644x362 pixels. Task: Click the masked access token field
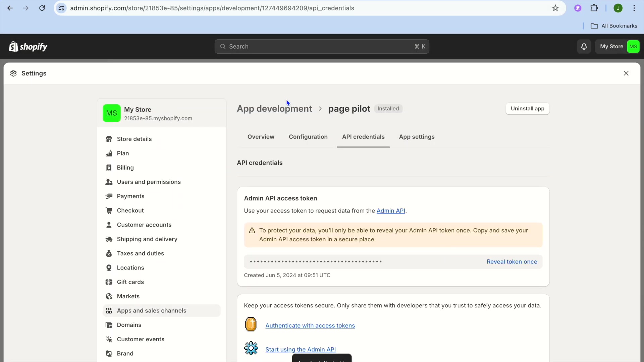(x=393, y=262)
